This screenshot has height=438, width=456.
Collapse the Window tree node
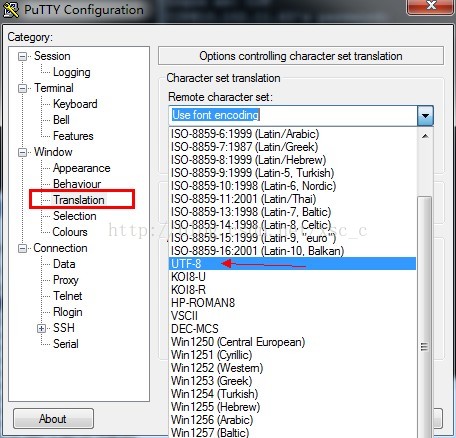pyautogui.click(x=22, y=152)
